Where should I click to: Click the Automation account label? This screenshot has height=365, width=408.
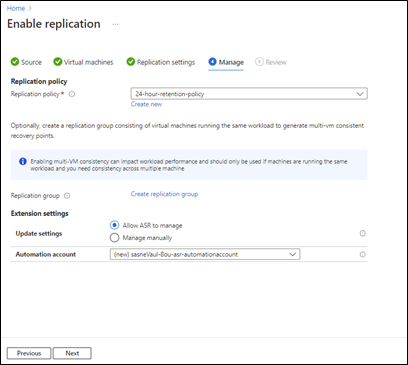[x=46, y=254]
